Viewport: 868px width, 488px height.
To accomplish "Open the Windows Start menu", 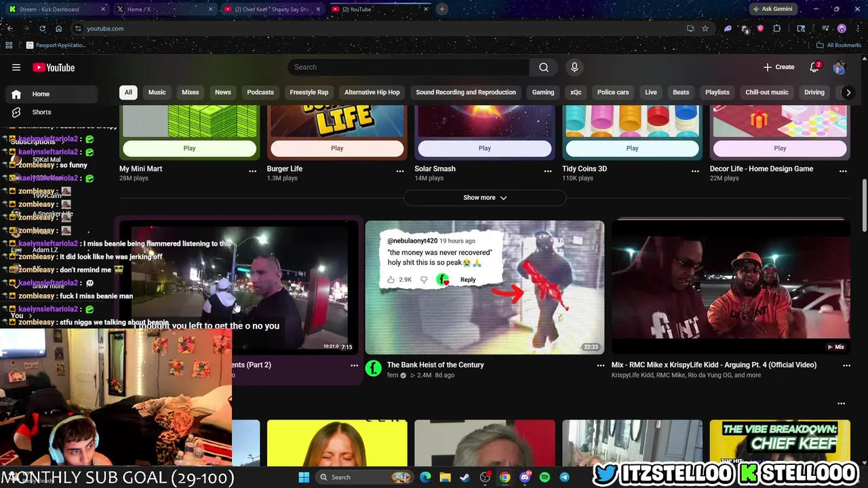I will (304, 477).
